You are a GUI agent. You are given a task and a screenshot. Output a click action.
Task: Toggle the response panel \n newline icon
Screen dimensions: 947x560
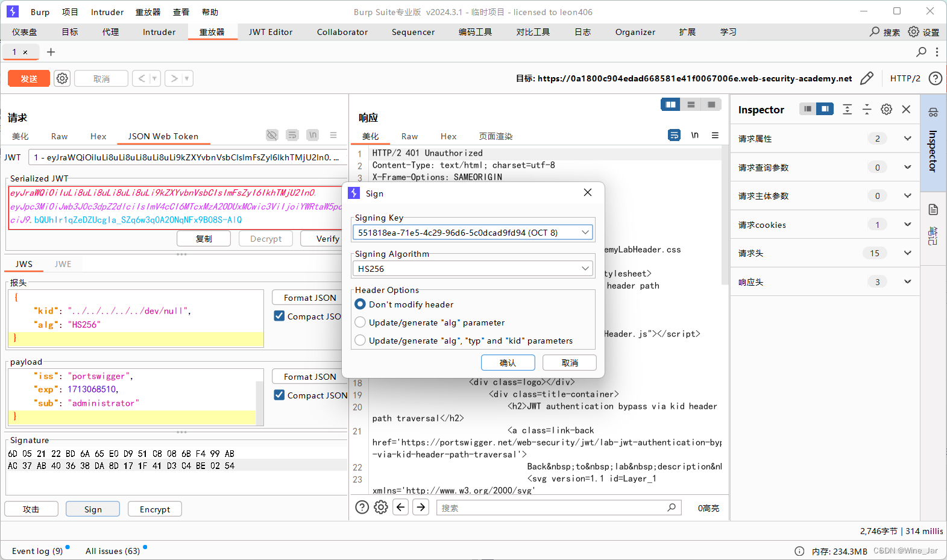pyautogui.click(x=695, y=135)
